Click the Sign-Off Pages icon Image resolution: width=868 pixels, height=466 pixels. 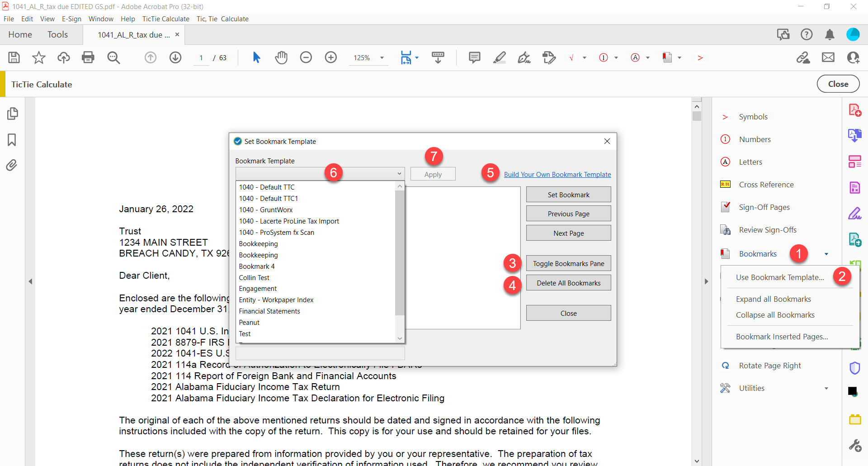(726, 207)
